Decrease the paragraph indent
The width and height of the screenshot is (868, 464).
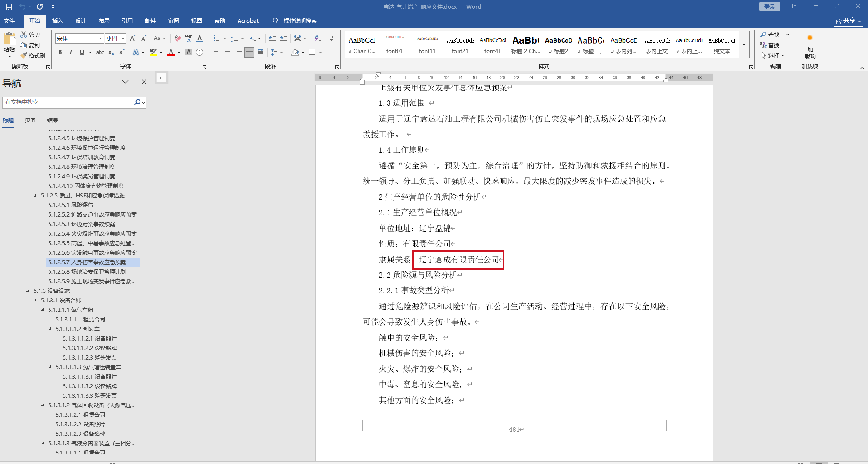coord(273,39)
